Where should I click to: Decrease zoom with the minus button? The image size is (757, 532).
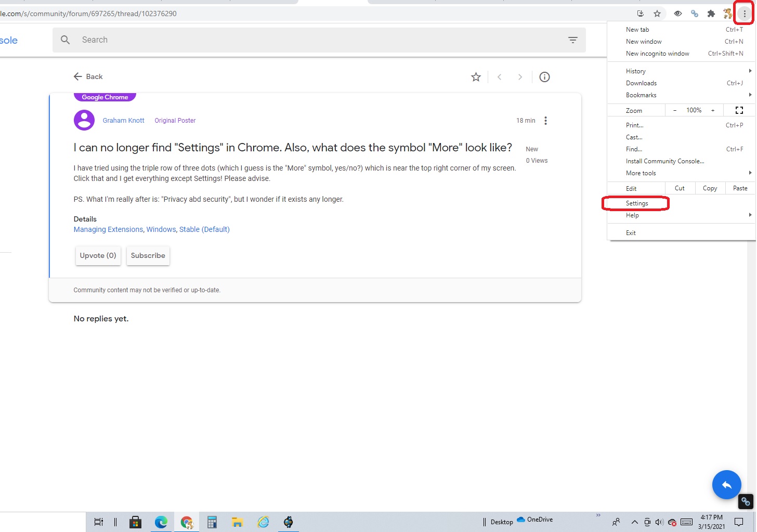[x=675, y=110]
